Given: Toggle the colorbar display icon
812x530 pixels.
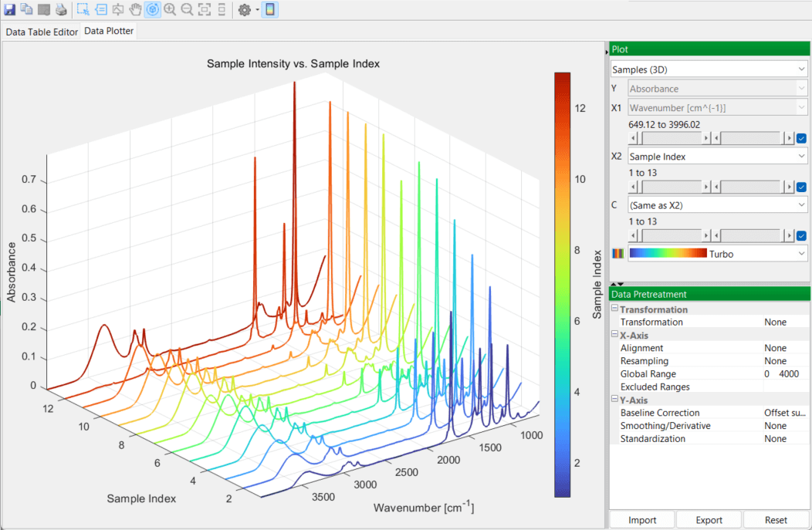Looking at the screenshot, I should (x=270, y=10).
